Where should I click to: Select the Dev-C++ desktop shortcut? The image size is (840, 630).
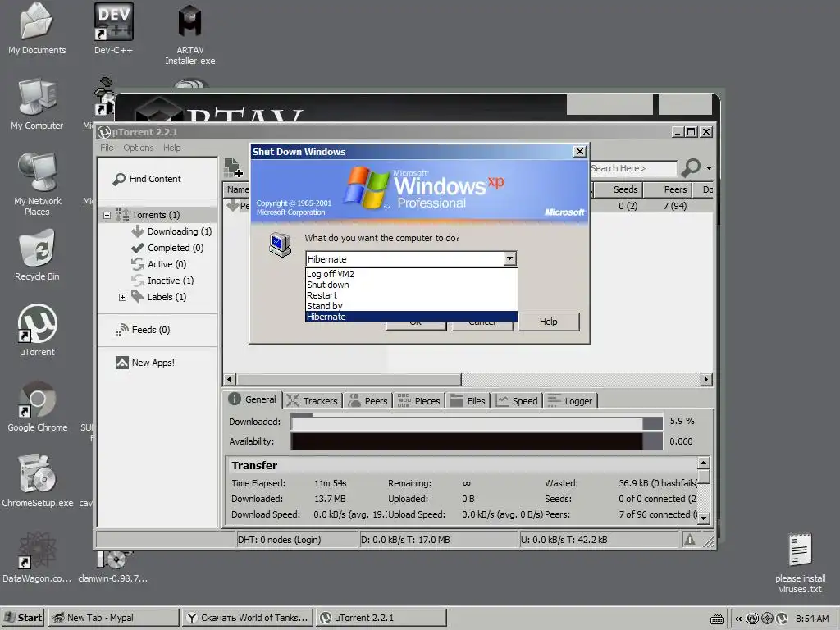click(113, 30)
